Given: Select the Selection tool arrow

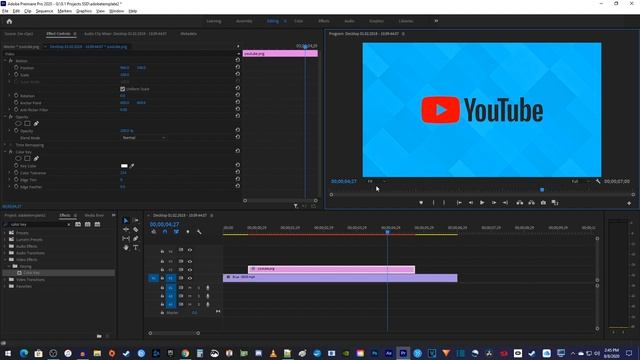Looking at the screenshot, I should [x=126, y=221].
